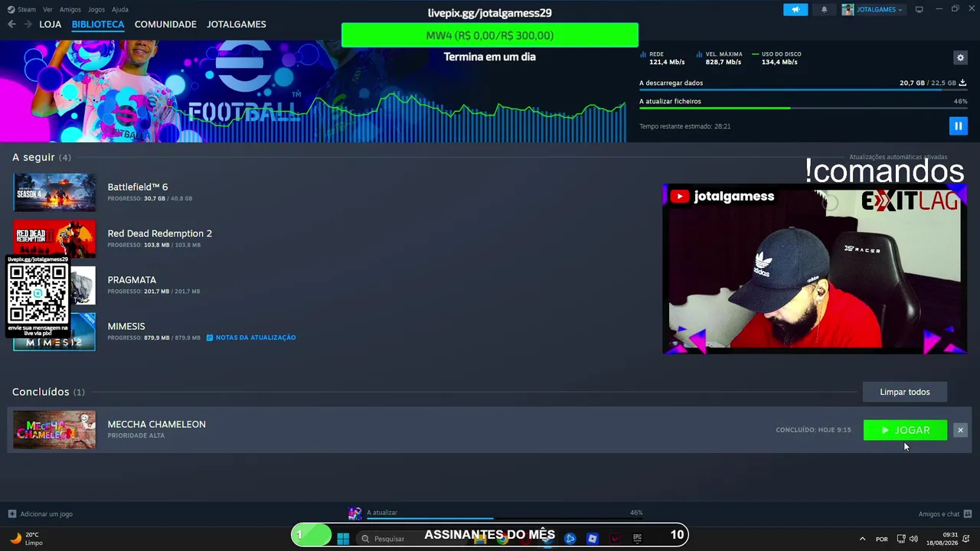Open the Amigos menu
This screenshot has height=551, width=980.
click(x=70, y=9)
